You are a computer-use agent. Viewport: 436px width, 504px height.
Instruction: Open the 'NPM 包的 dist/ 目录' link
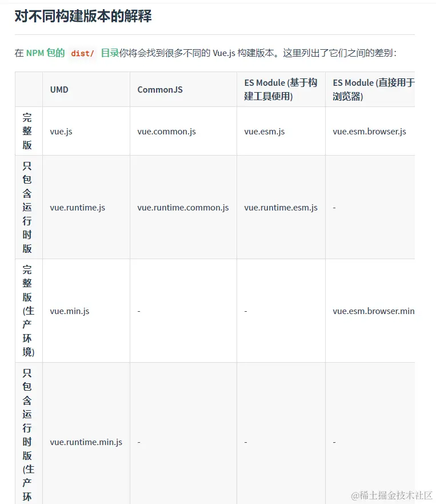point(73,53)
